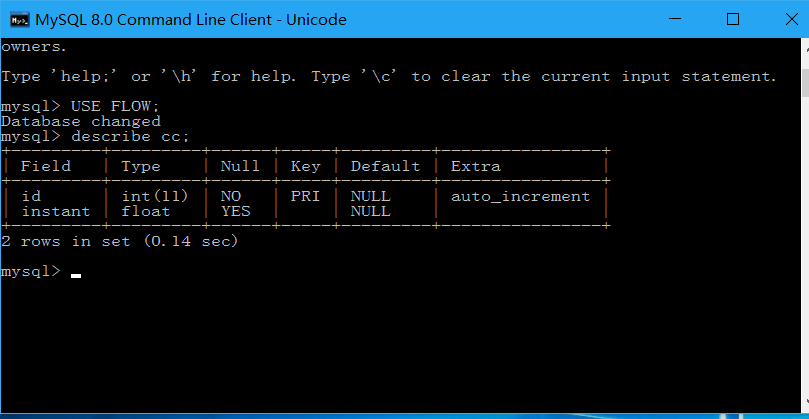Viewport: 809px width, 419px height.
Task: Maximize the MySQL Command Line Client window
Action: point(733,19)
